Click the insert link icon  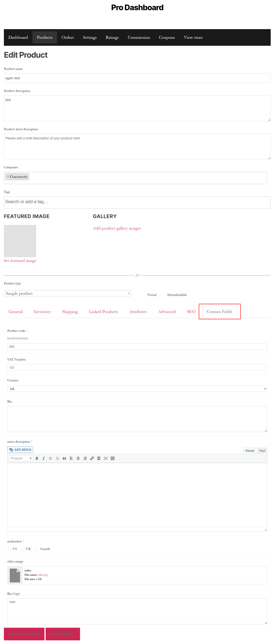coord(92,458)
